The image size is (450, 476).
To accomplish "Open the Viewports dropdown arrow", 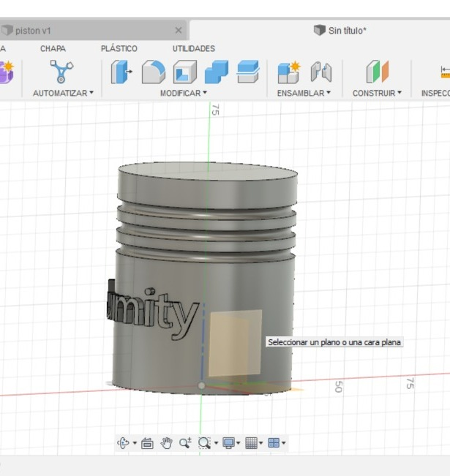I will (283, 443).
